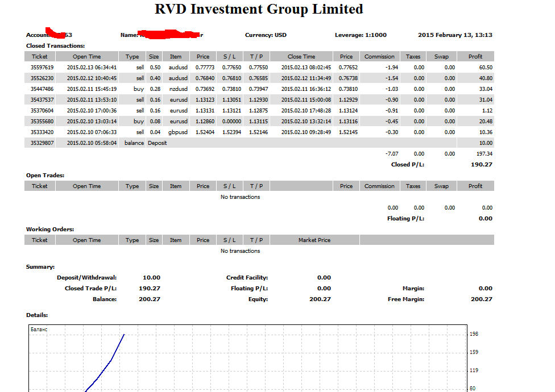
Task: Click the S / L value 0.00000
Action: (x=231, y=121)
